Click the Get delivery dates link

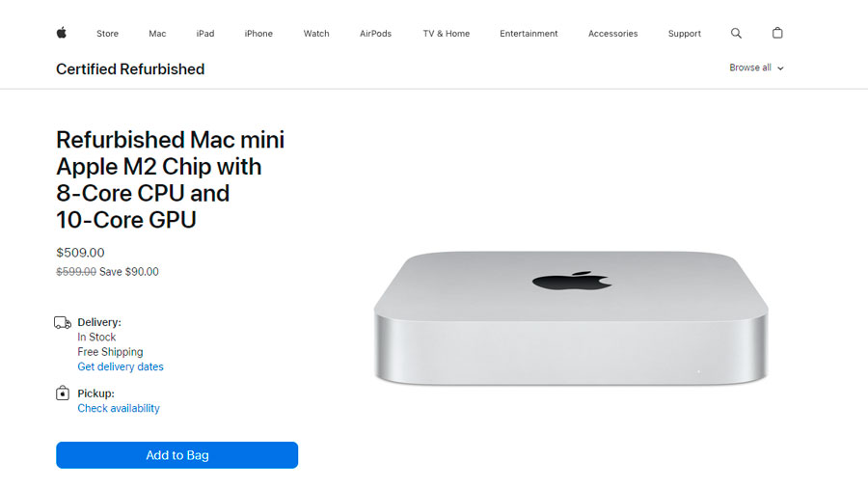tap(121, 366)
